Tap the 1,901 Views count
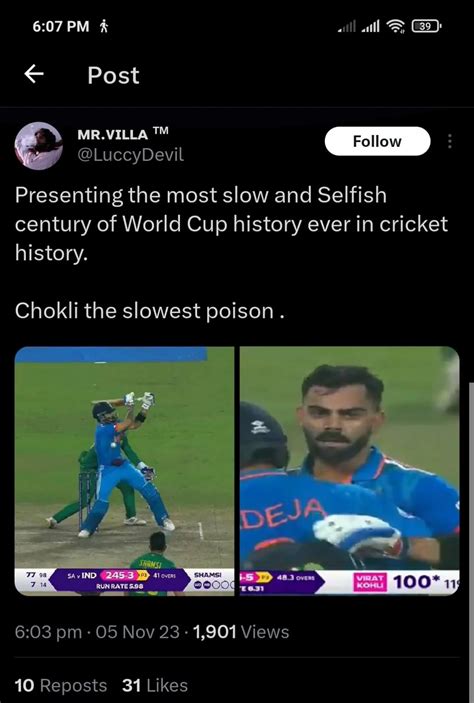This screenshot has height=703, width=474. coord(241,632)
